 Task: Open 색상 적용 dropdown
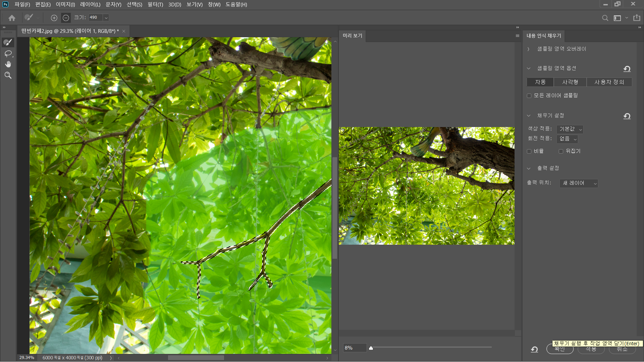(x=570, y=129)
